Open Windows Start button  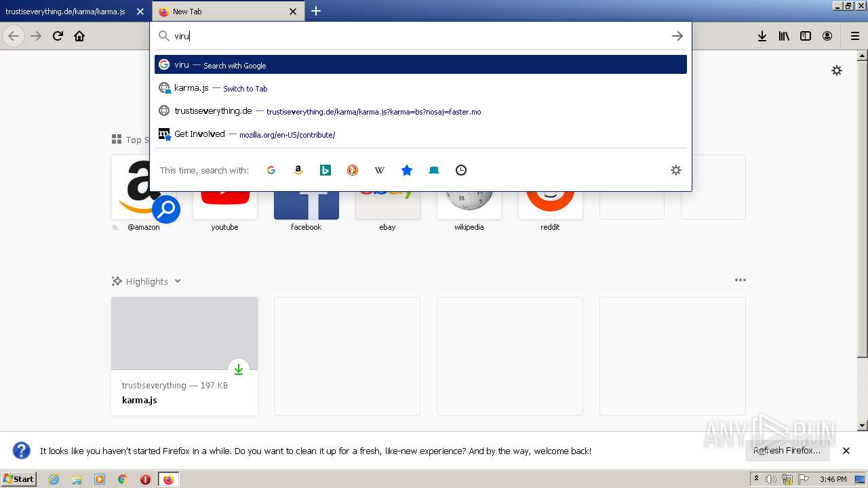[x=19, y=479]
